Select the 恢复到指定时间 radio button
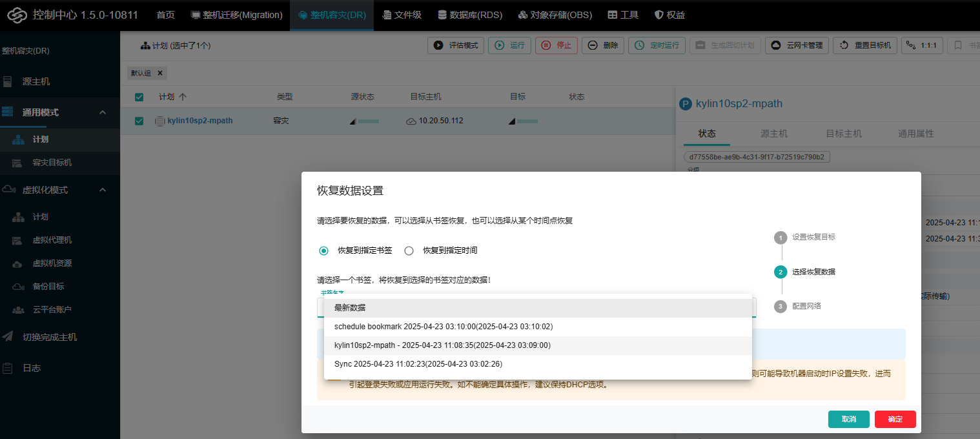Viewport: 980px width, 439px height. coord(409,250)
